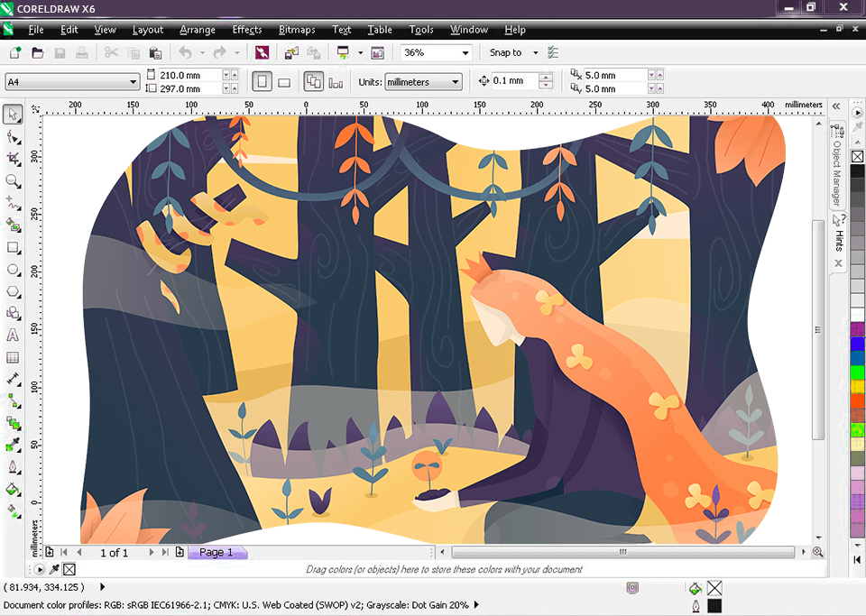
Task: Click the Page 1 tab
Action: (x=216, y=552)
